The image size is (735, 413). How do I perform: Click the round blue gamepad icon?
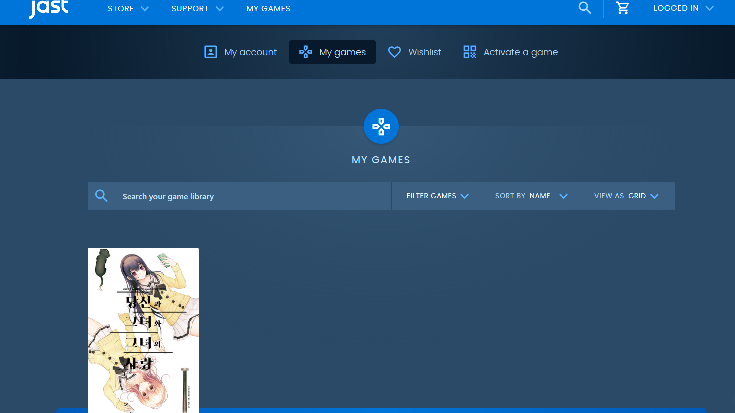coord(380,127)
